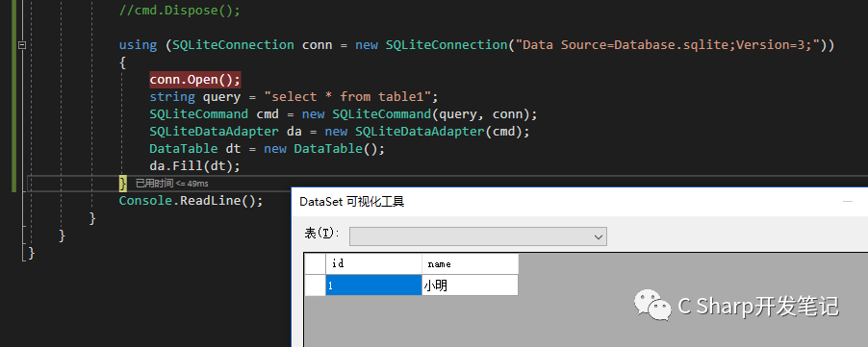This screenshot has height=347, width=868.
Task: Click SQLiteCommand cmd declaration line
Action: [344, 114]
